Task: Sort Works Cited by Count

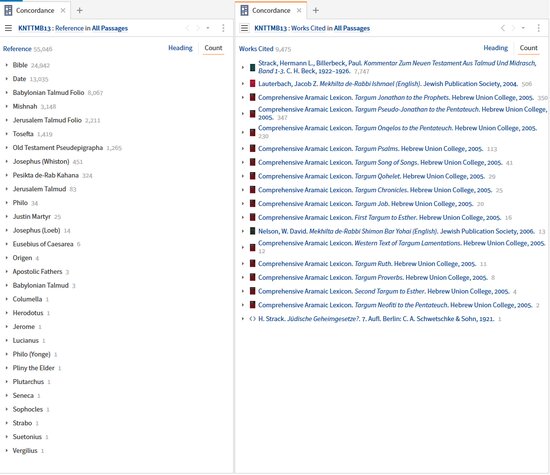Action: coord(528,48)
